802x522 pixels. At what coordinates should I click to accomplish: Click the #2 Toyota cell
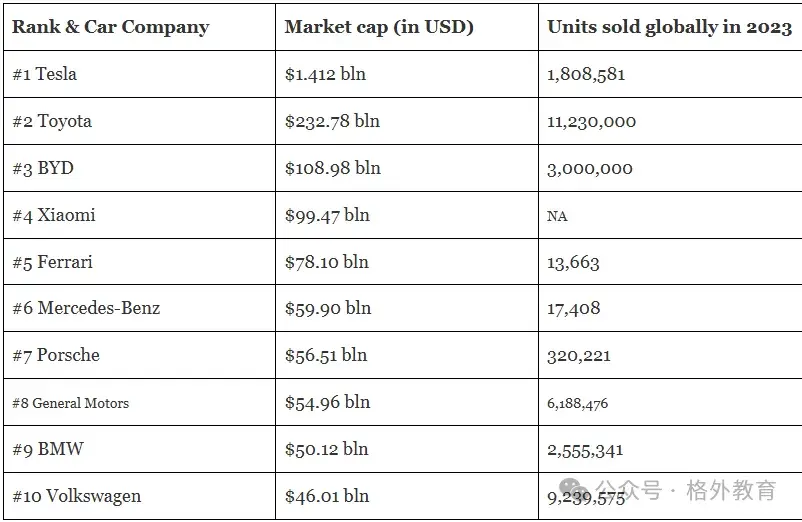coord(52,121)
